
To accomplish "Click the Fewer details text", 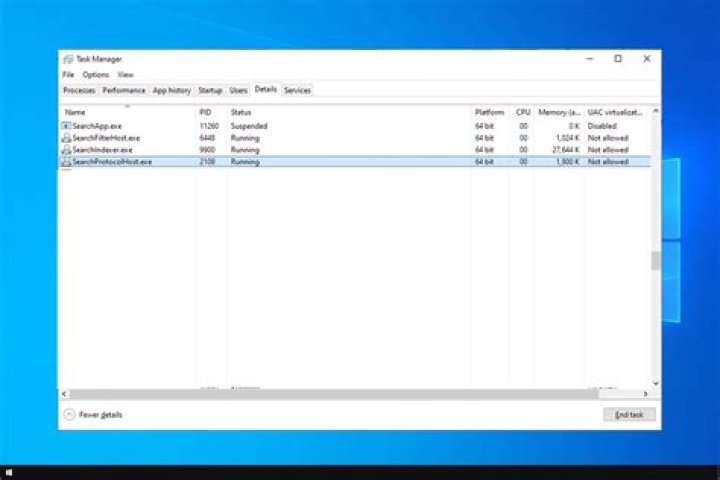I will [x=101, y=415].
